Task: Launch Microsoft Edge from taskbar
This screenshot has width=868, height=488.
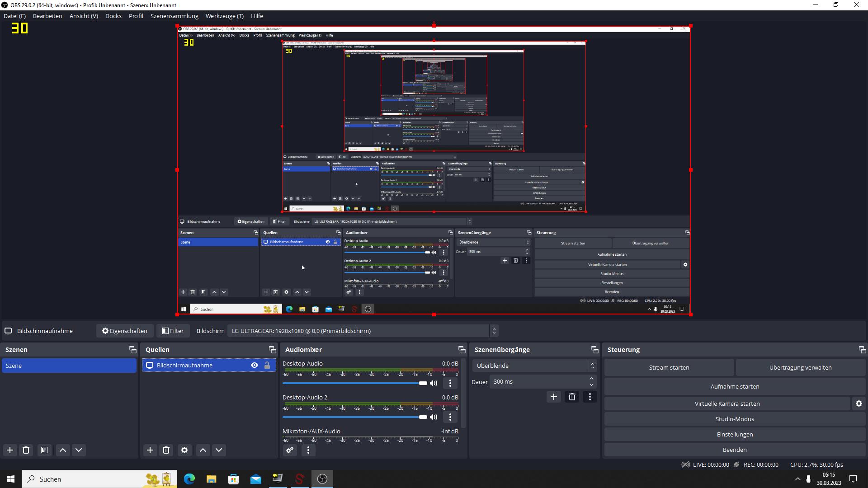Action: [189, 479]
